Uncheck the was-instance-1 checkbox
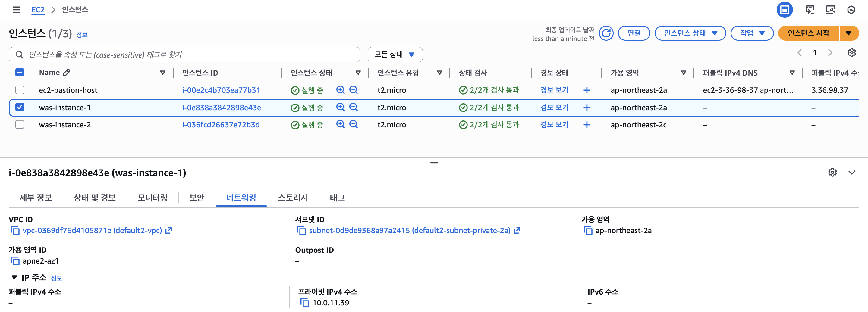868x312 pixels. [20, 108]
